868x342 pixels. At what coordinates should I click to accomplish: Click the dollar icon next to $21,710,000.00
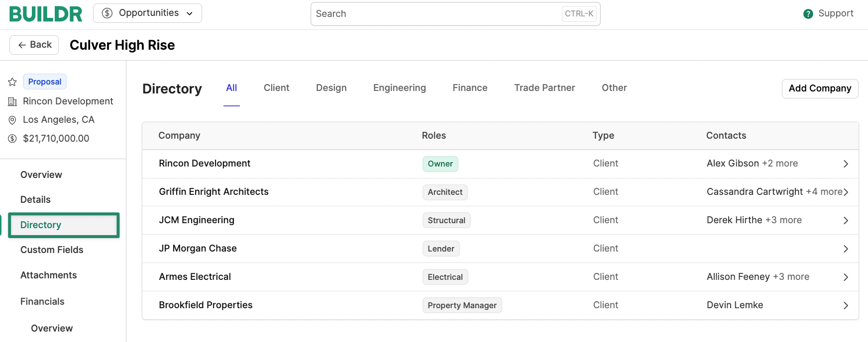[x=12, y=139]
